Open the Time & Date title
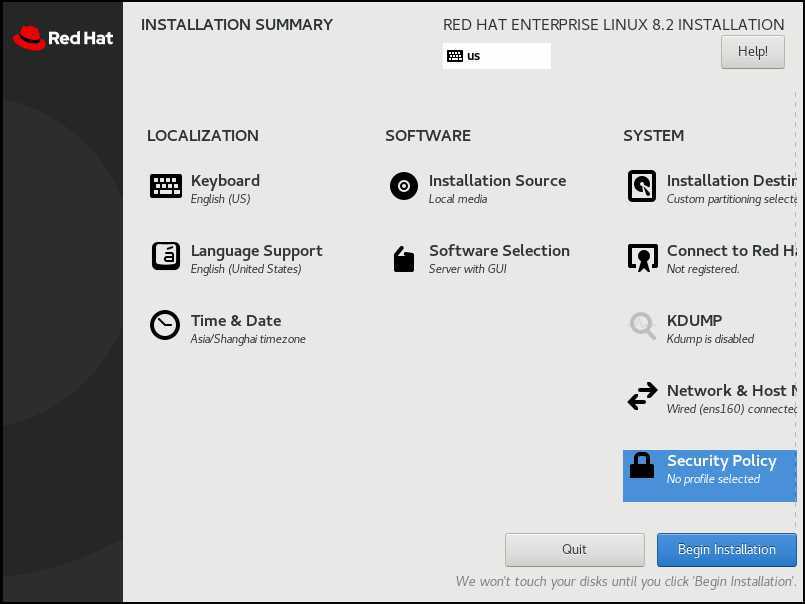Image resolution: width=805 pixels, height=604 pixels. pos(236,320)
